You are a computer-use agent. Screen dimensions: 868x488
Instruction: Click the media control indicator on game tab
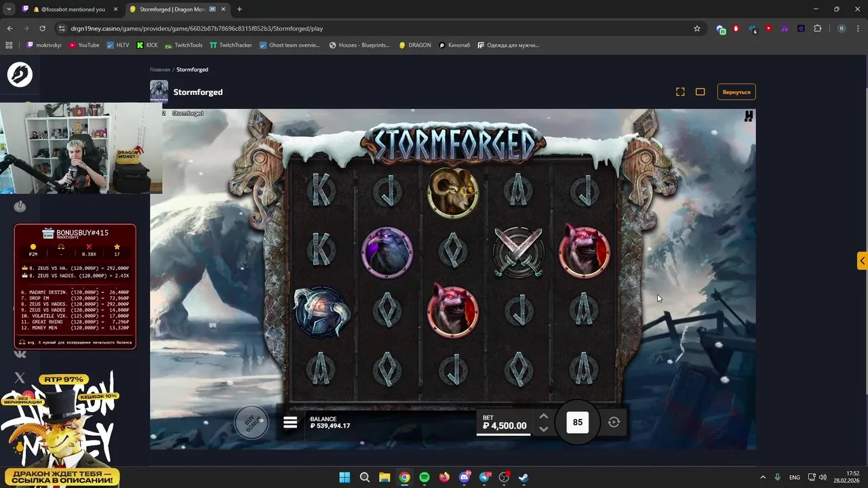212,9
